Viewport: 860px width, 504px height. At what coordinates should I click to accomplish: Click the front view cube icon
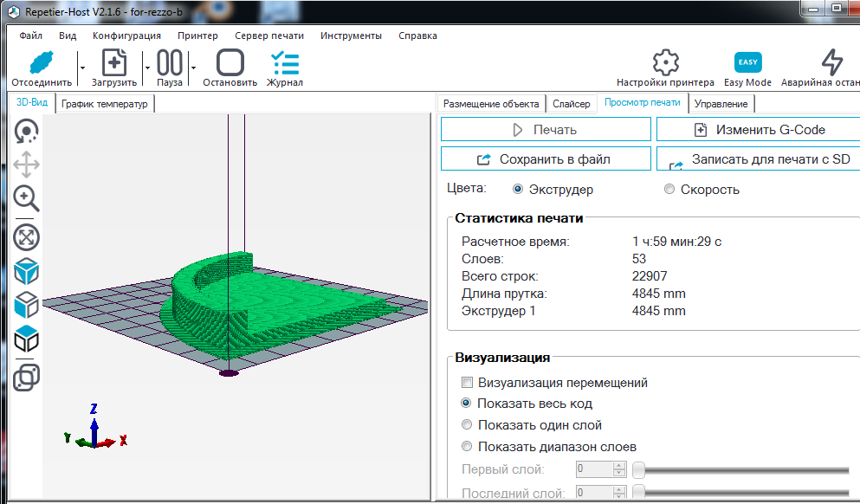click(x=26, y=306)
